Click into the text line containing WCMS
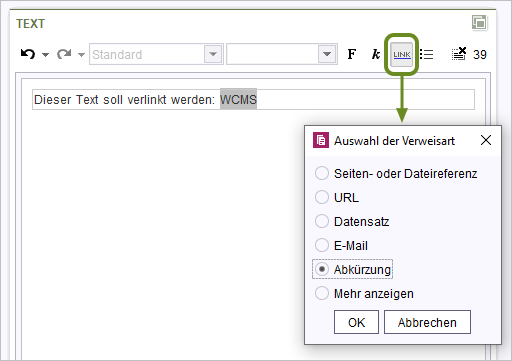Viewport: 512px width, 361px height. click(x=253, y=99)
